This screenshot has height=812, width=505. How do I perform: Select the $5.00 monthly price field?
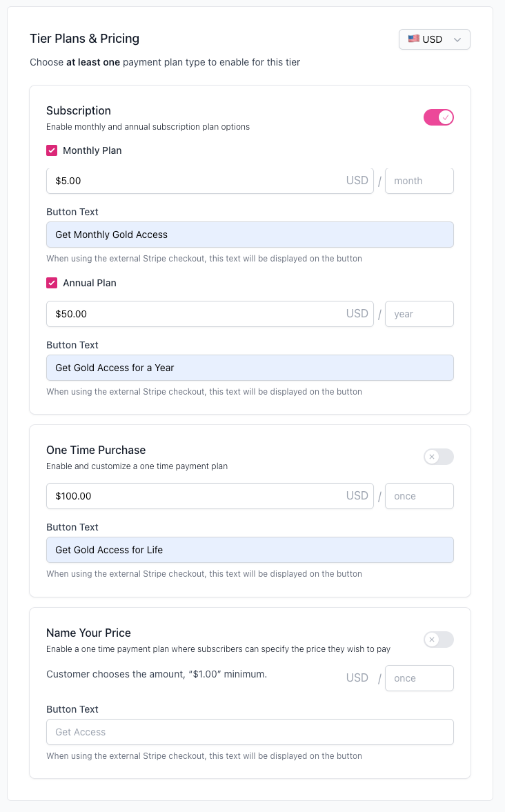pos(207,180)
